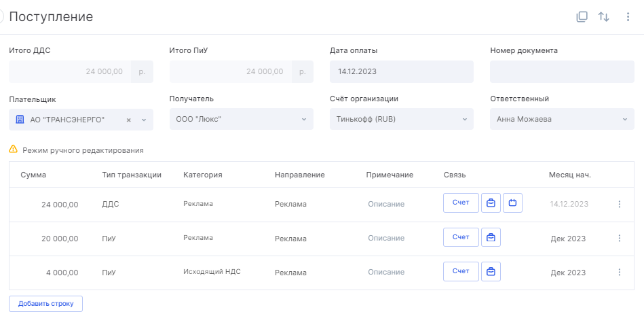Screen dimensions: 644x314
Task: Click briefcase icon in the ДДС row
Action: [x=491, y=203]
